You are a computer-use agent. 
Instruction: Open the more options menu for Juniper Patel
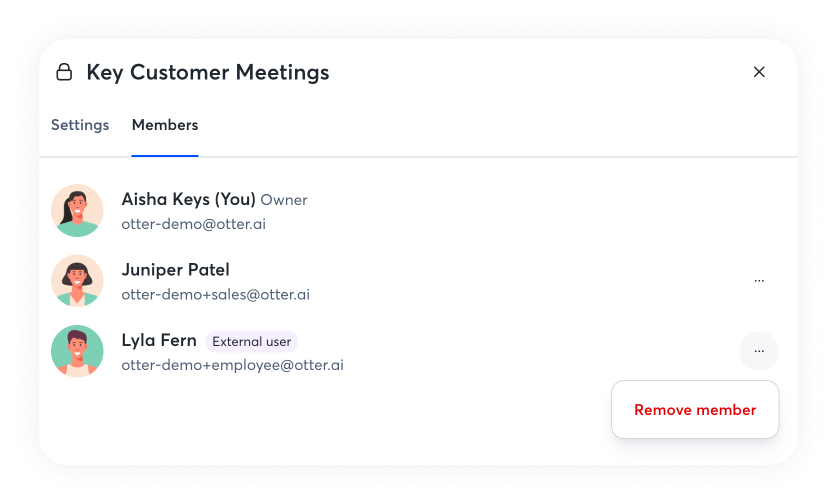[759, 281]
